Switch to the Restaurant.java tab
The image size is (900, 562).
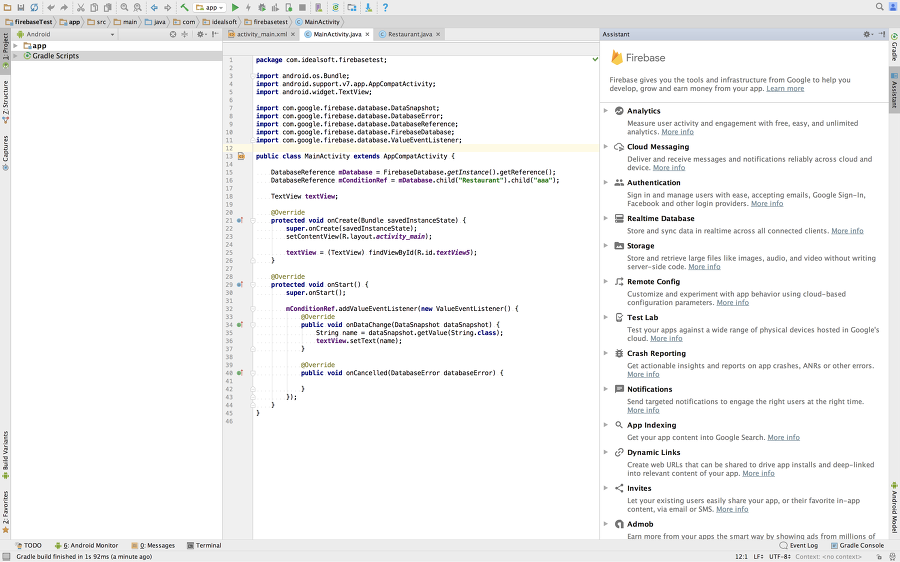tap(410, 34)
